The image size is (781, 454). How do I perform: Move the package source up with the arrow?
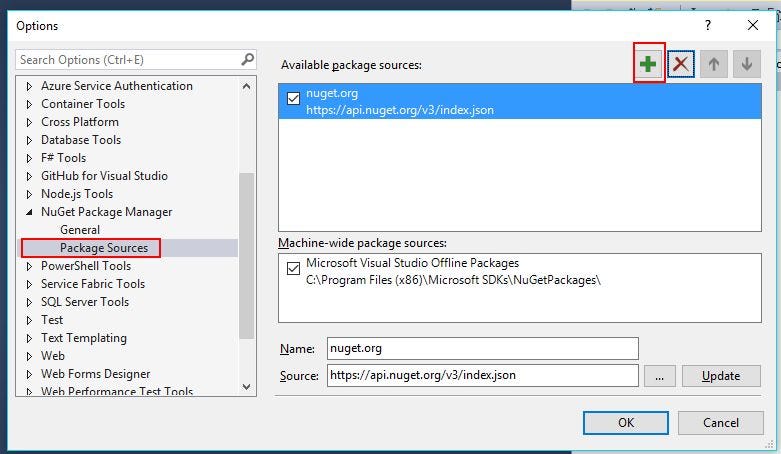(714, 64)
